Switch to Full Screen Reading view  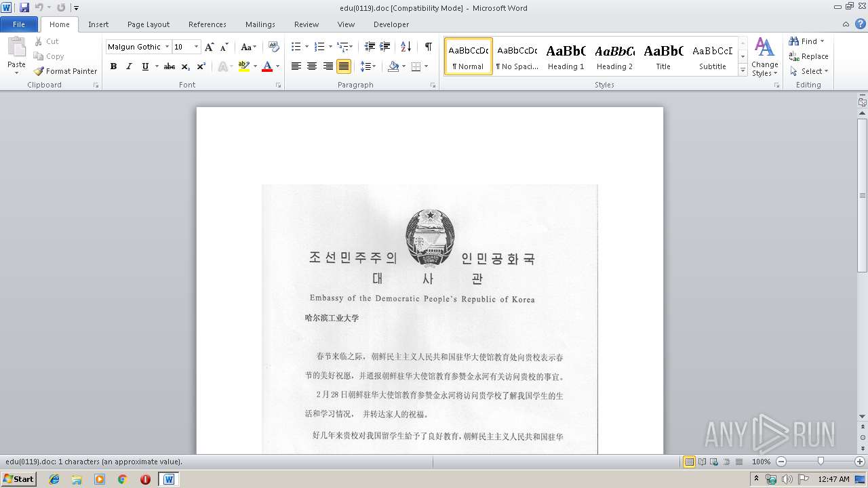(x=701, y=462)
